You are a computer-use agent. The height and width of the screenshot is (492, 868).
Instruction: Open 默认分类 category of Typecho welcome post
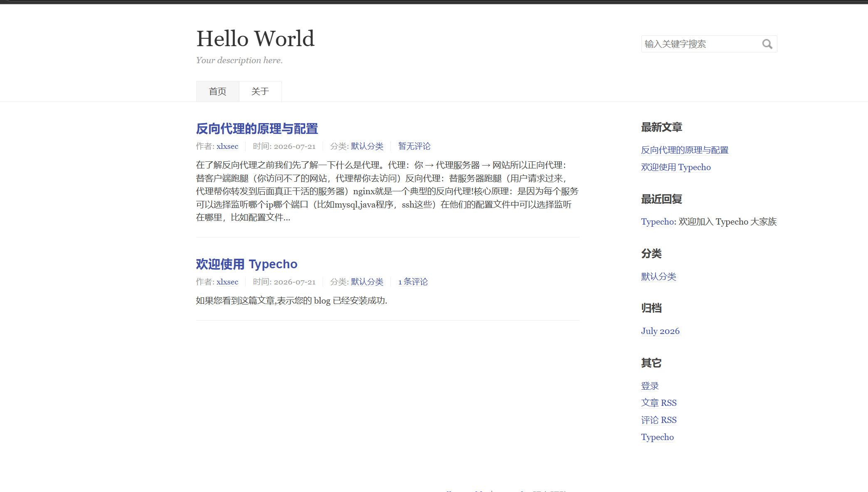coord(367,282)
